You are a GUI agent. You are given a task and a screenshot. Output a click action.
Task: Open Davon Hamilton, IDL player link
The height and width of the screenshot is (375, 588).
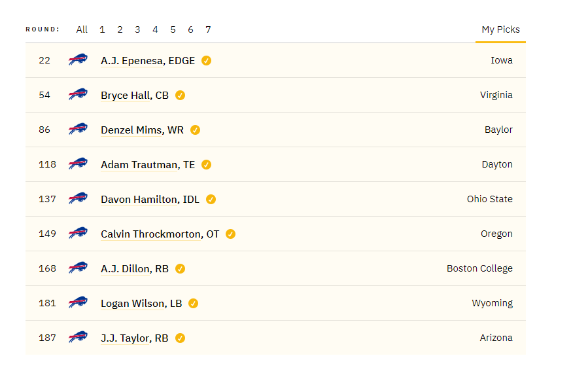pos(150,200)
